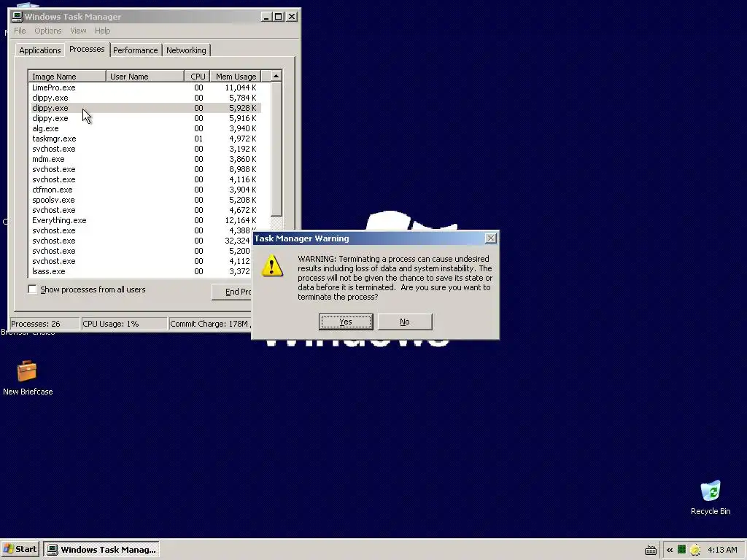747x560 pixels.
Task: Select svchost.exe row using 4,672 K
Action: [144, 210]
